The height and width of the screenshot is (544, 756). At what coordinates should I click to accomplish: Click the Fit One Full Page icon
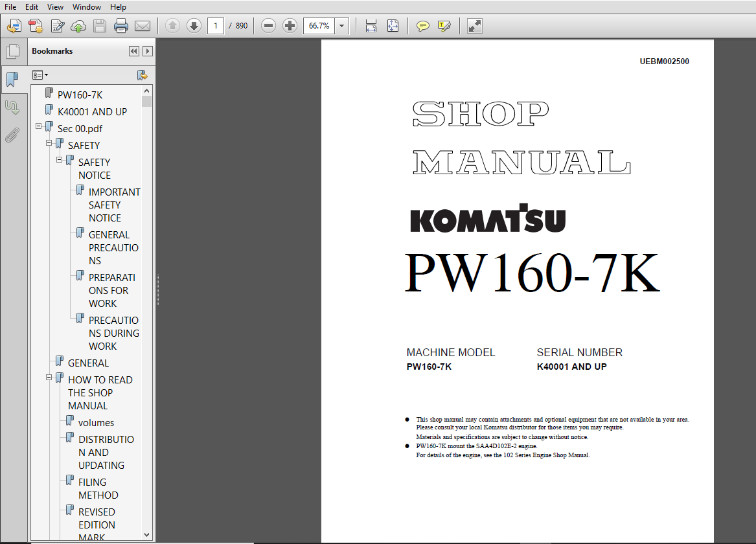tap(393, 25)
